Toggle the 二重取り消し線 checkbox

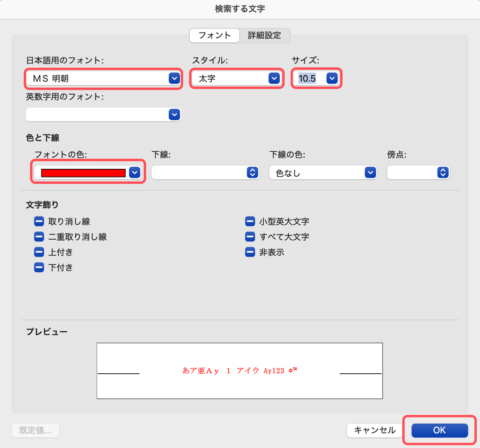(x=39, y=237)
